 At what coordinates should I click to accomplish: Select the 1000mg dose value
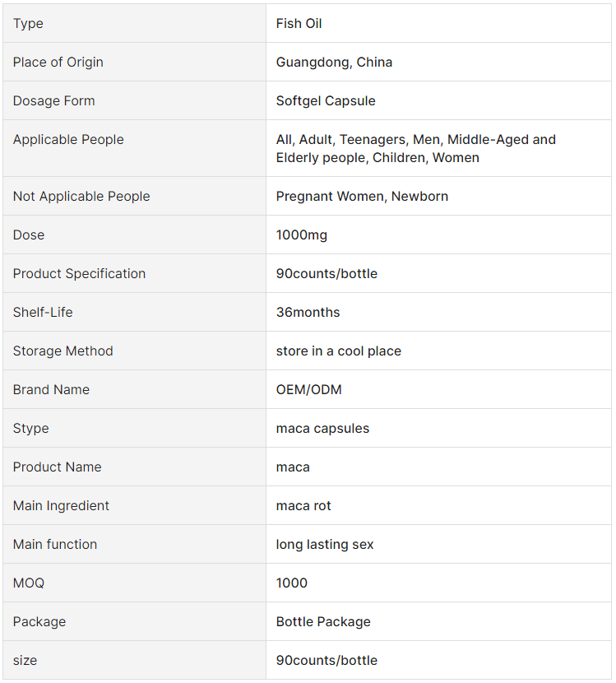pos(301,235)
